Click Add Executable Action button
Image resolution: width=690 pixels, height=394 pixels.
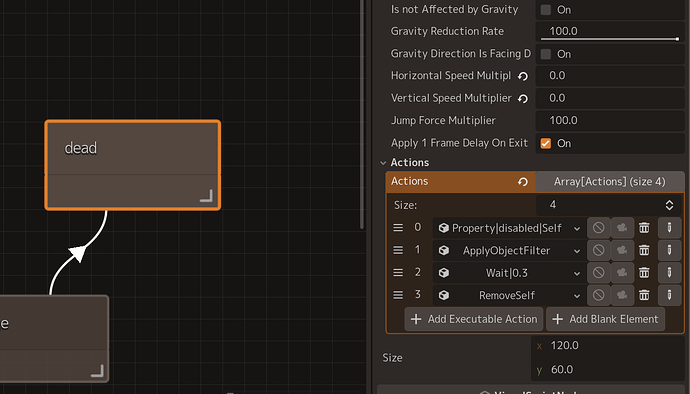point(473,319)
